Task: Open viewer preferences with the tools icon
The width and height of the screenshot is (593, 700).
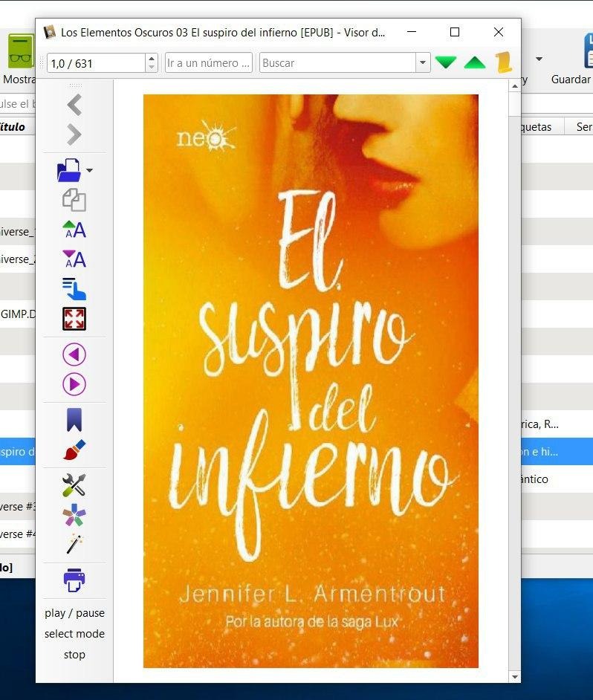Action: click(74, 485)
